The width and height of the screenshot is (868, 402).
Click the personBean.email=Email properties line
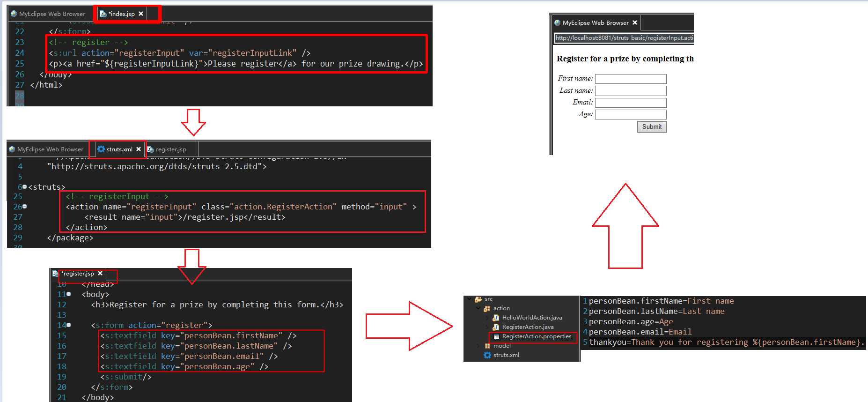640,332
